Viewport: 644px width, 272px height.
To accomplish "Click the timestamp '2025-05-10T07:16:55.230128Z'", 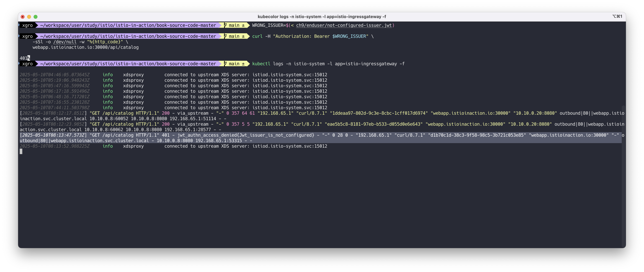I will (x=54, y=102).
